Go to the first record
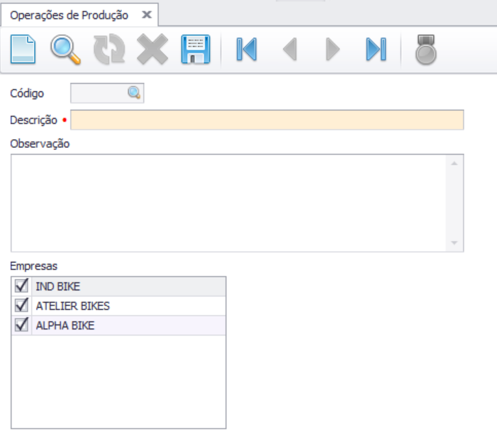 (x=246, y=50)
